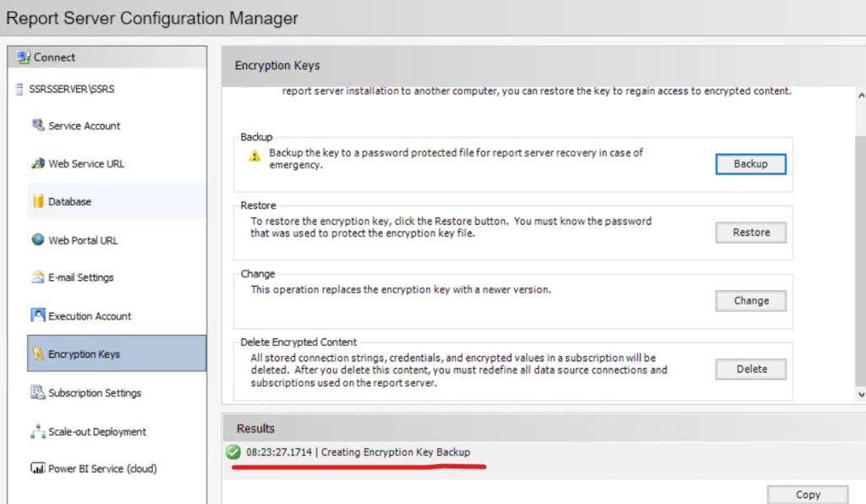The height and width of the screenshot is (504, 866).
Task: Open the Connect entry label
Action: pos(54,58)
